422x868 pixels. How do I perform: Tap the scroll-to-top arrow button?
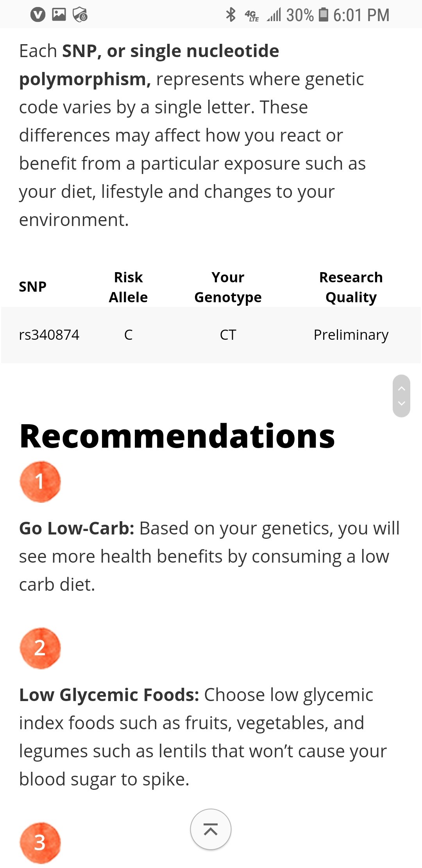211,829
